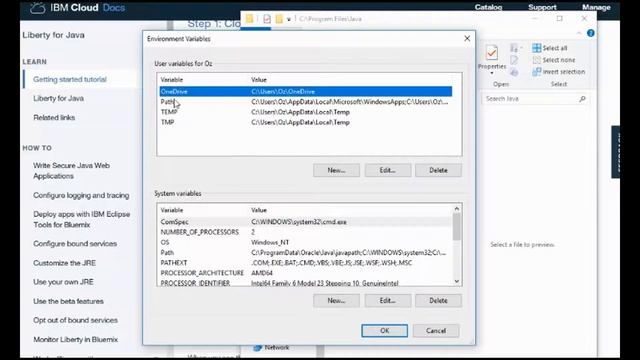Select NUMBER_OF_PROCESSORS system variable

pyautogui.click(x=305, y=232)
